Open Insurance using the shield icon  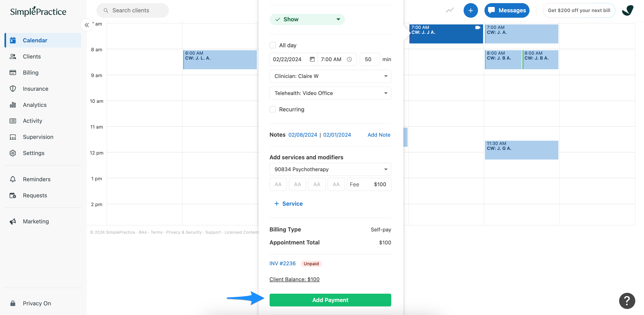pos(13,88)
